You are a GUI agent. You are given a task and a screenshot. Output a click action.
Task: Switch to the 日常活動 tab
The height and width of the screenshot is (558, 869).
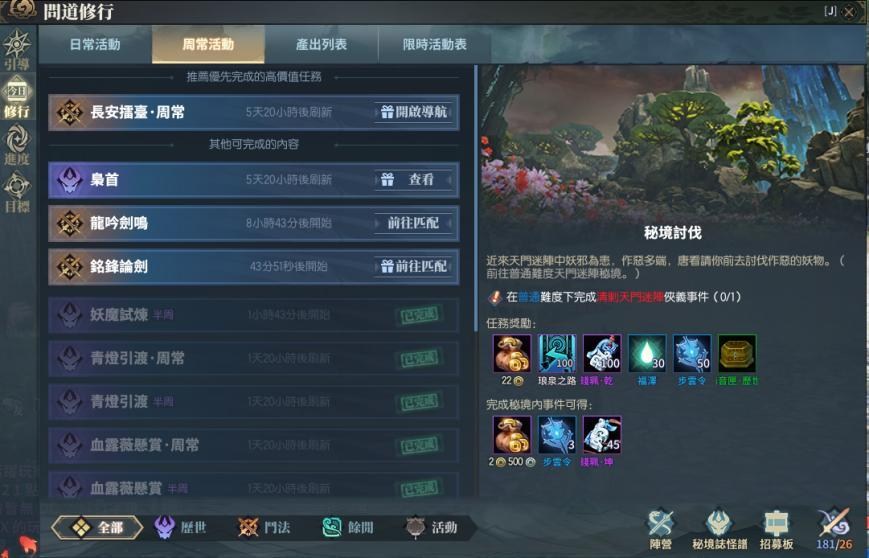click(x=95, y=44)
